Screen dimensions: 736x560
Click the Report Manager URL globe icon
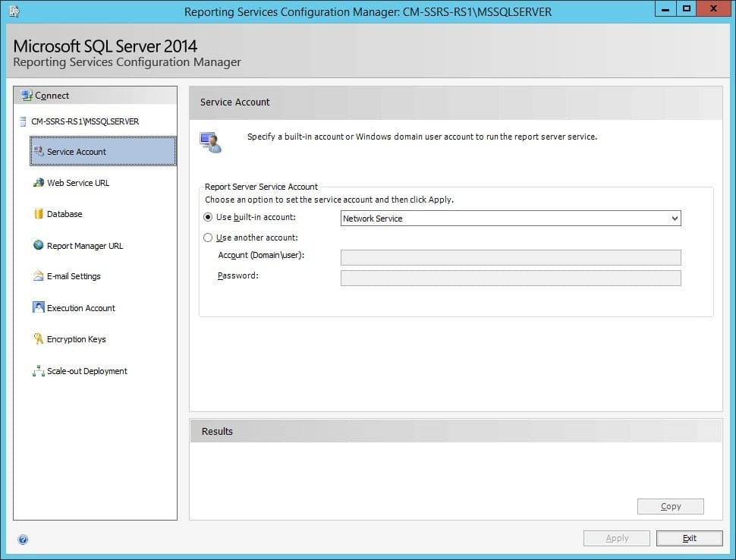39,245
